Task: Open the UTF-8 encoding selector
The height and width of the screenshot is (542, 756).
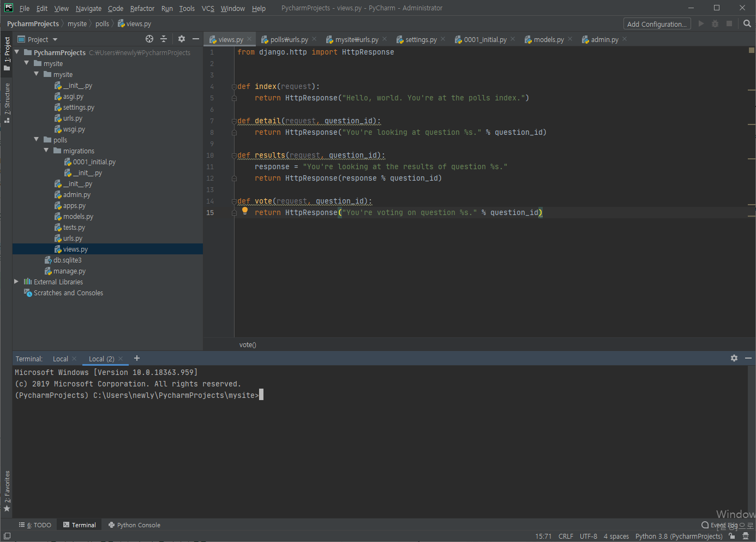Action: (589, 536)
